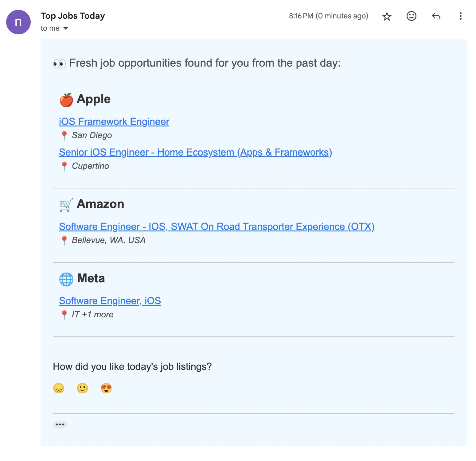Select the neutral face rating emoji
Image resolution: width=476 pixels, height=461 pixels.
pos(82,388)
